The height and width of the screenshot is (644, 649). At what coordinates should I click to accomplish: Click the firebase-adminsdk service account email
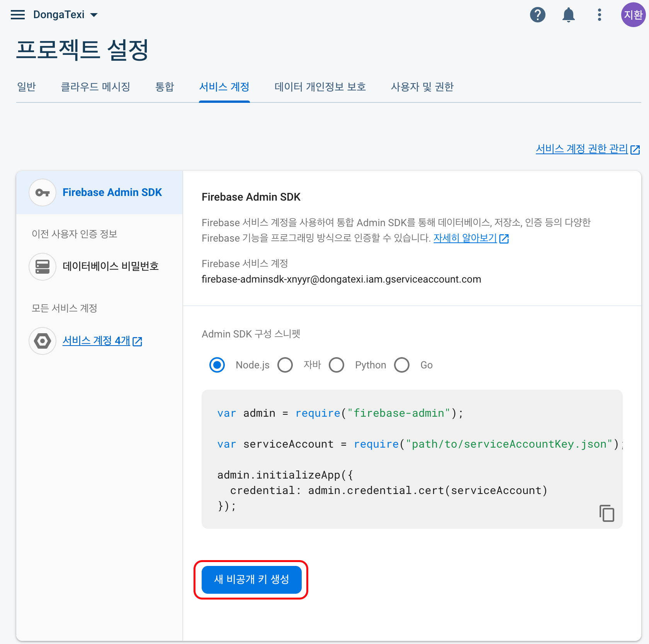(341, 279)
